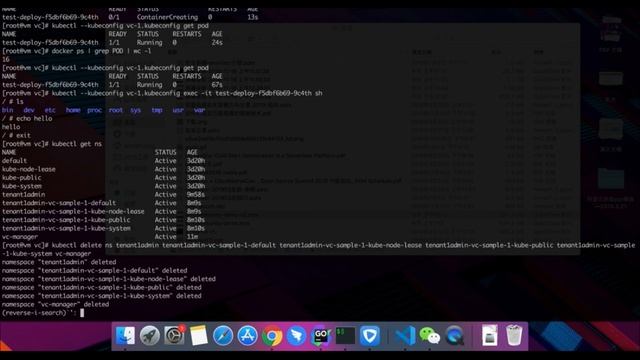Click the reverse-i-search prompt cursor
Image resolution: width=640 pixels, height=360 pixels.
point(82,313)
